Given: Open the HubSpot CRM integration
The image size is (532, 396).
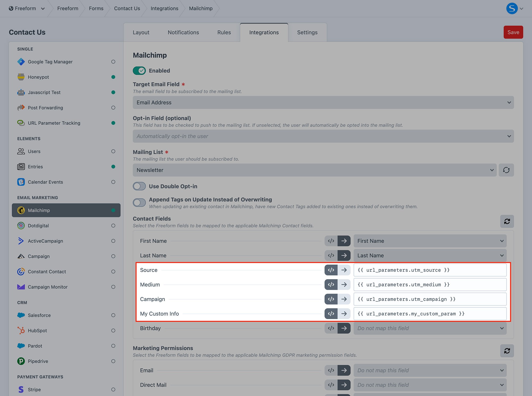Looking at the screenshot, I should pos(66,331).
